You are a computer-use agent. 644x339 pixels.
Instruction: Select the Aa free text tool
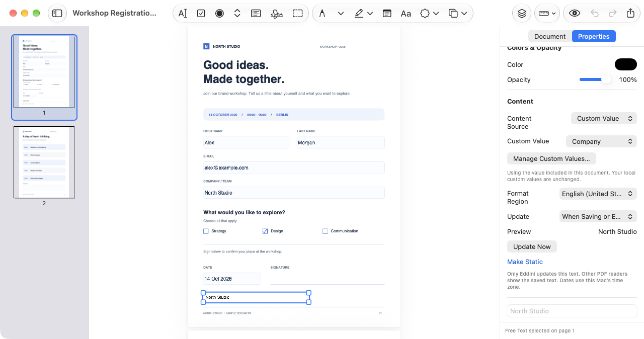point(406,14)
